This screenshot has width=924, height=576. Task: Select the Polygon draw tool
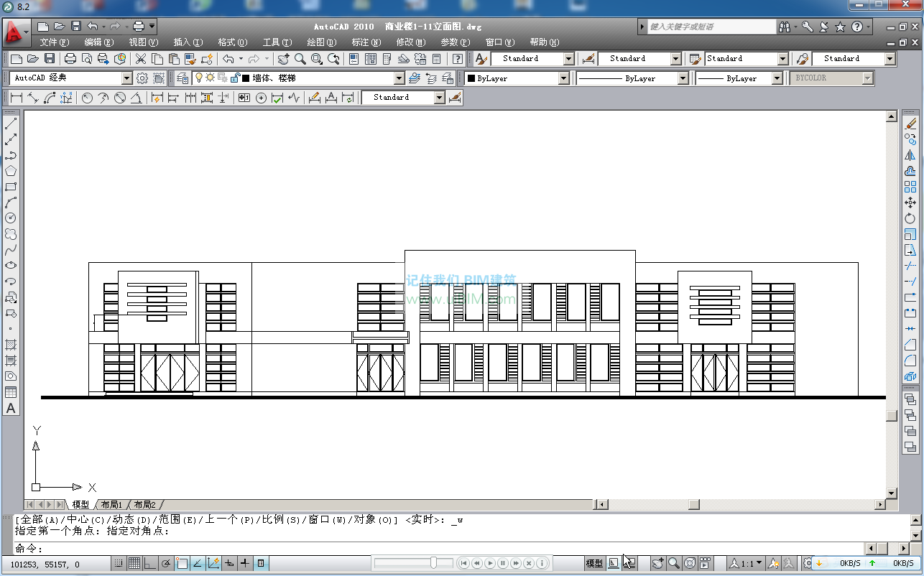(11, 171)
